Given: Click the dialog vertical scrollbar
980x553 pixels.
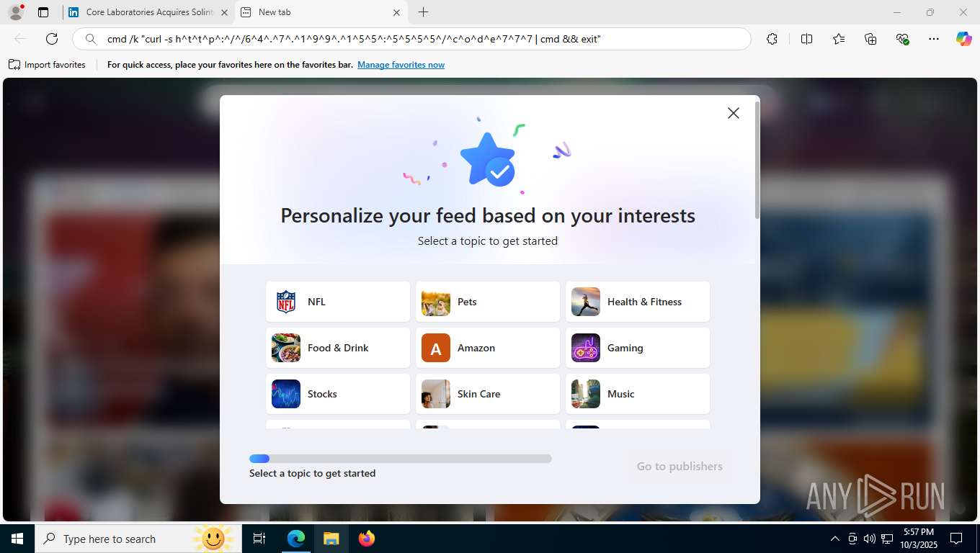Looking at the screenshot, I should click(757, 160).
